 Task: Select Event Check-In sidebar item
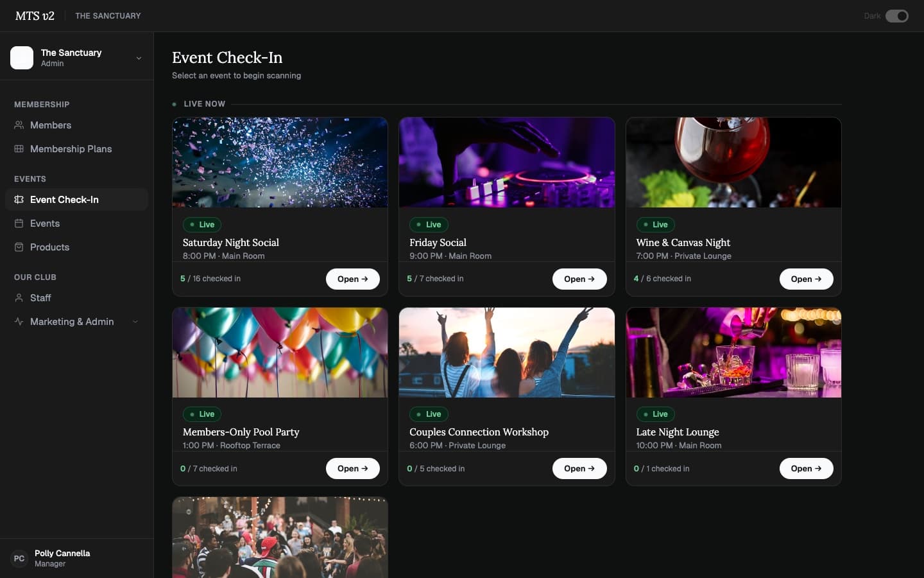click(77, 200)
